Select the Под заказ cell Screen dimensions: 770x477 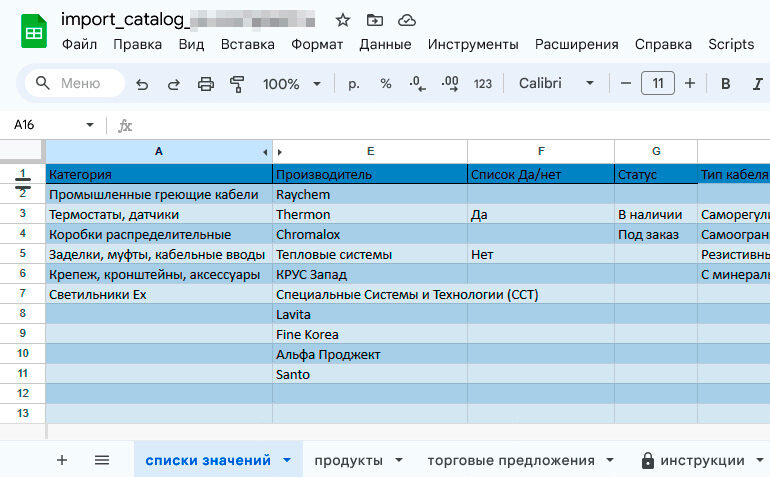(x=656, y=235)
